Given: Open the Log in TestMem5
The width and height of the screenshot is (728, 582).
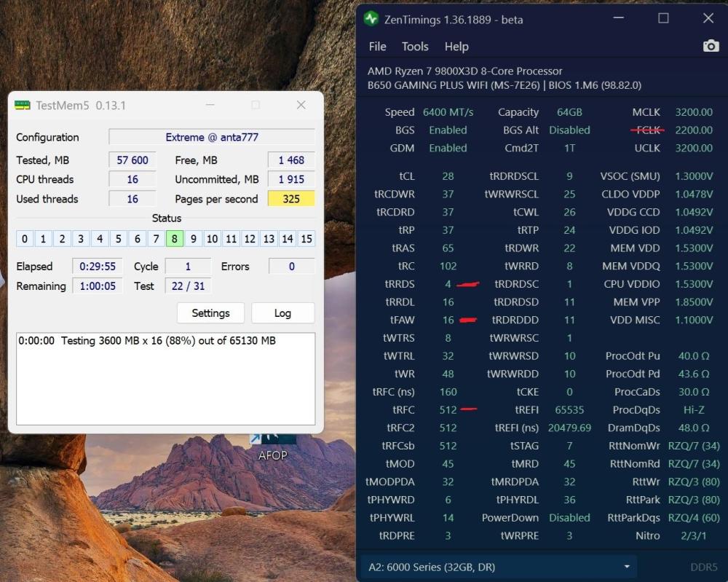Looking at the screenshot, I should coord(282,313).
